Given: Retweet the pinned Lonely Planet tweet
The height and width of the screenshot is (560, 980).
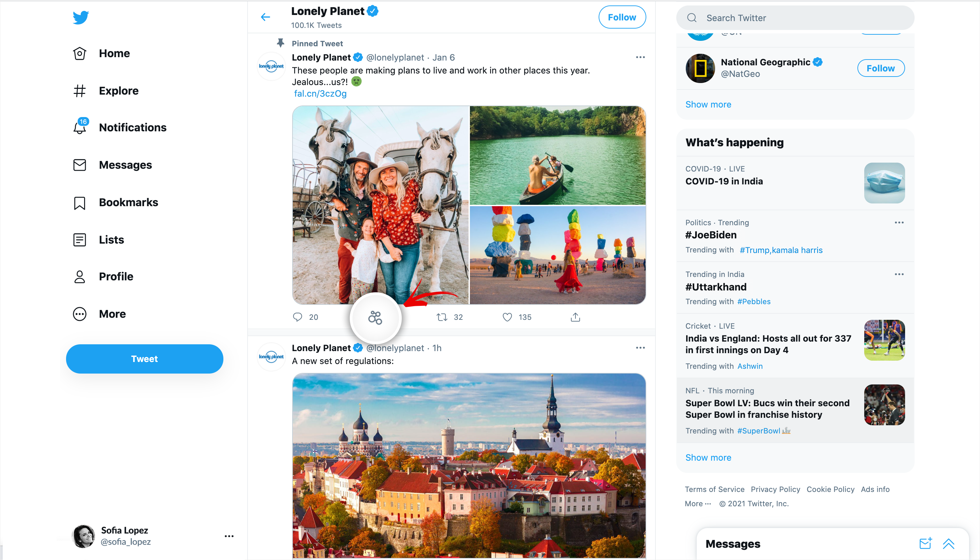Looking at the screenshot, I should click(x=442, y=317).
